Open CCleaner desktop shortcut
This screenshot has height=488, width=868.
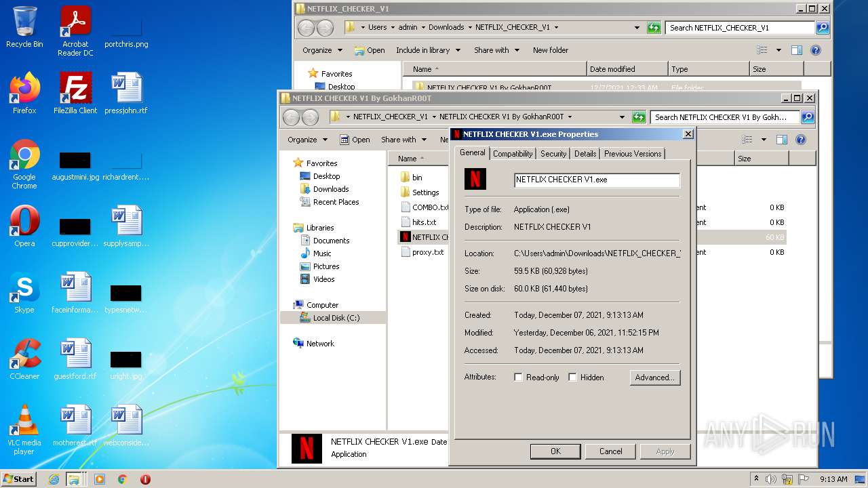coord(24,359)
